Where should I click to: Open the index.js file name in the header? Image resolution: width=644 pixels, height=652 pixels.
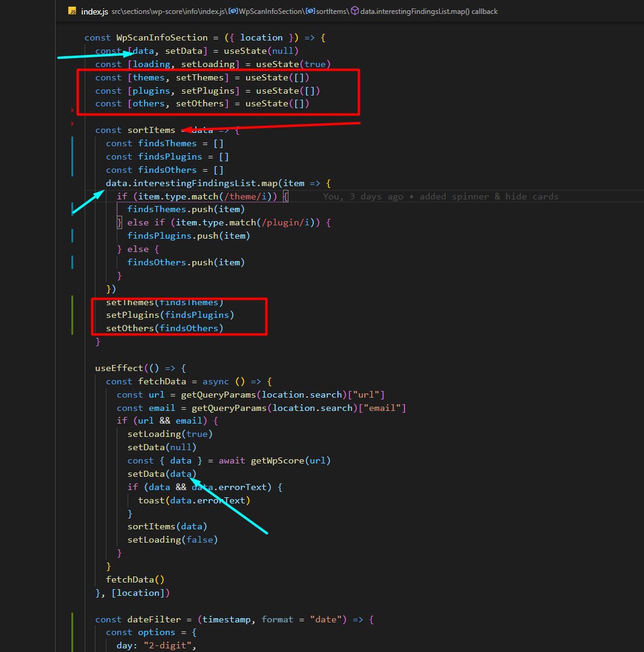coord(94,11)
